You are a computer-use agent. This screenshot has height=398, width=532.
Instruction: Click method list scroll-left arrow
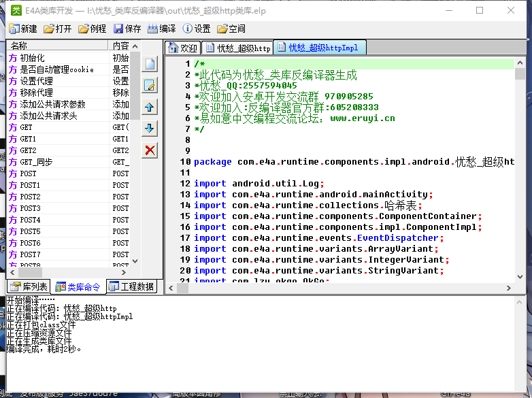pos(12,272)
